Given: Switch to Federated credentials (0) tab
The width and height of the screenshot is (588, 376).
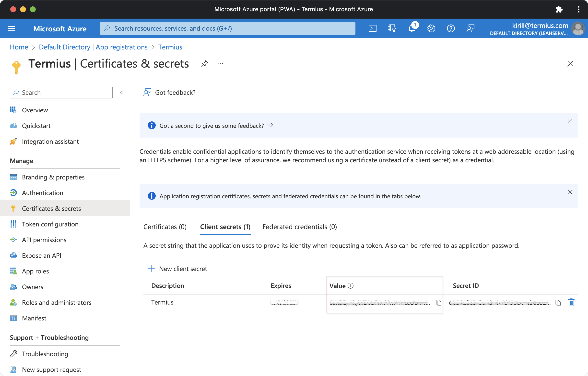Looking at the screenshot, I should pyautogui.click(x=299, y=227).
